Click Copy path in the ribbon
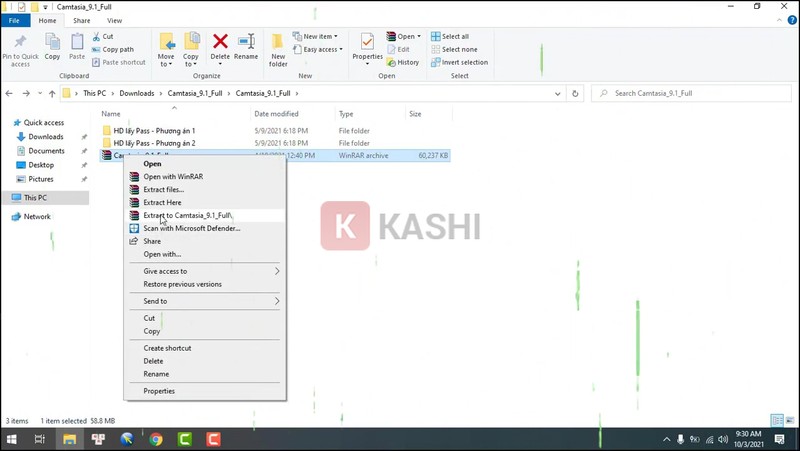The image size is (800, 451). click(113, 49)
